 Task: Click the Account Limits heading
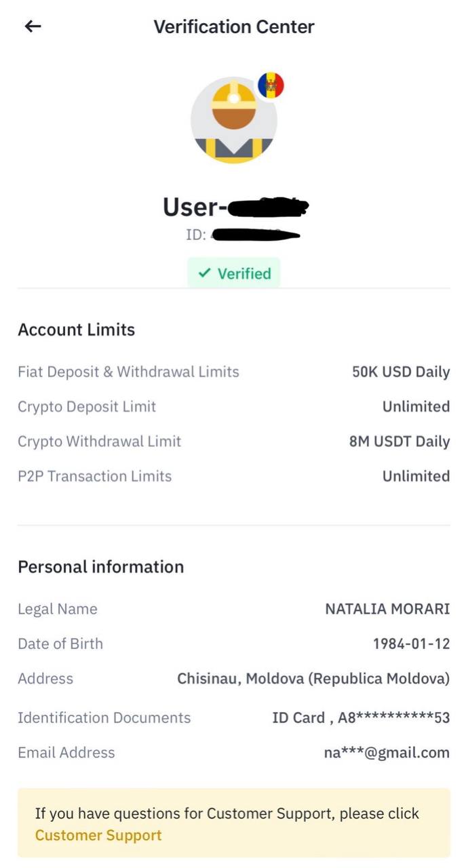(x=76, y=330)
